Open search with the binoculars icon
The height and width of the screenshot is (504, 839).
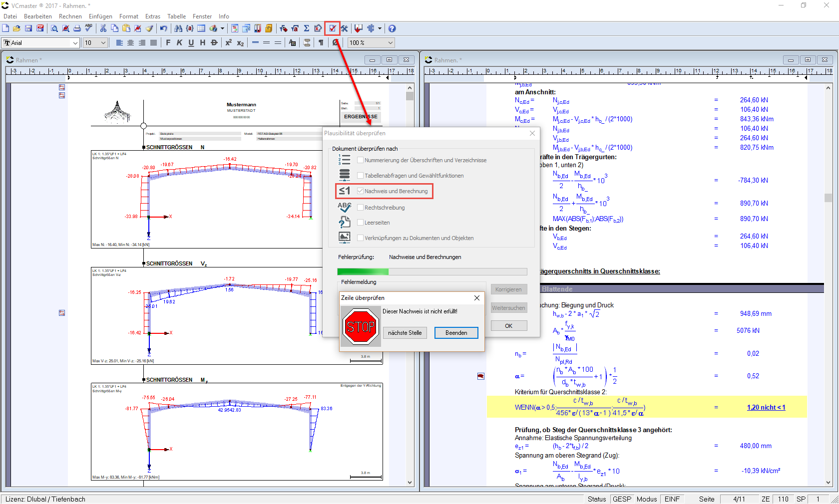[x=178, y=28]
